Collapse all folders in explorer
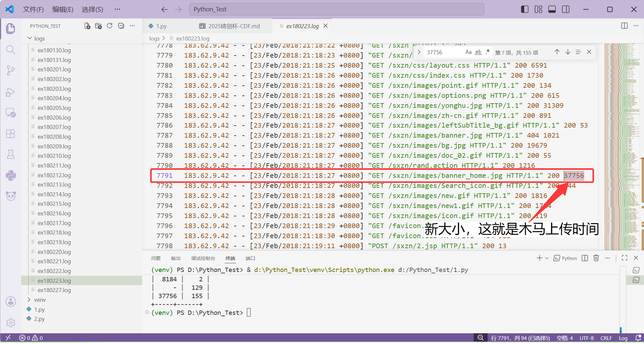 (121, 26)
